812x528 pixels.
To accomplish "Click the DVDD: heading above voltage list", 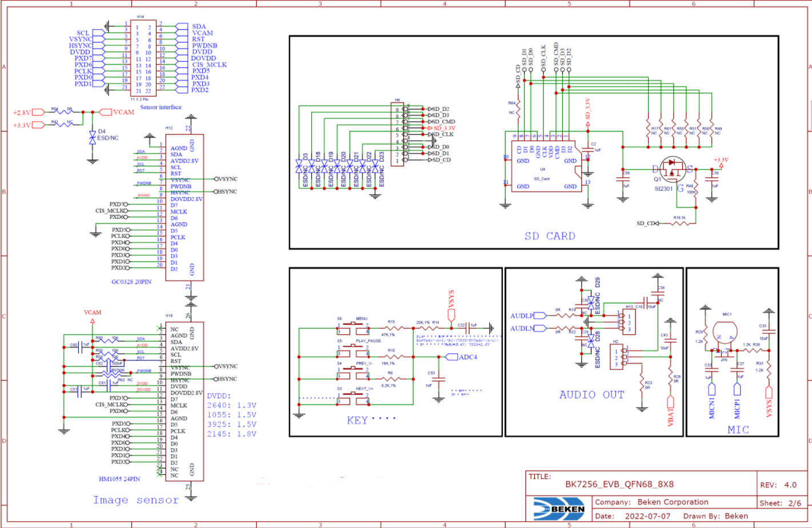I will click(219, 395).
